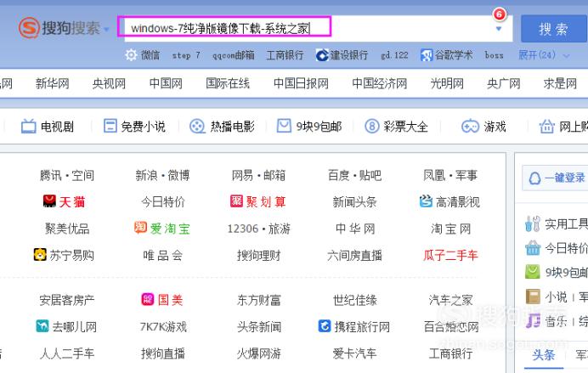Open 7K7K游戏 site link
The height and width of the screenshot is (373, 588).
(x=163, y=326)
